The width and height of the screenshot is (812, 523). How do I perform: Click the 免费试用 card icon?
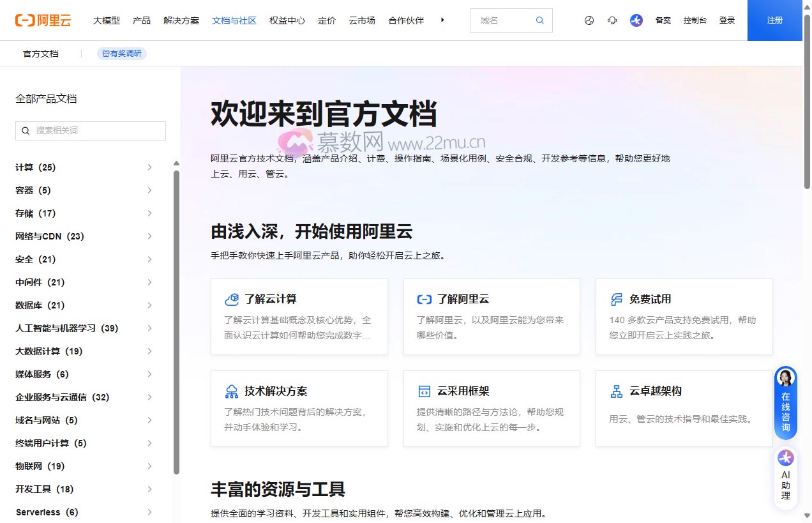pyautogui.click(x=615, y=298)
